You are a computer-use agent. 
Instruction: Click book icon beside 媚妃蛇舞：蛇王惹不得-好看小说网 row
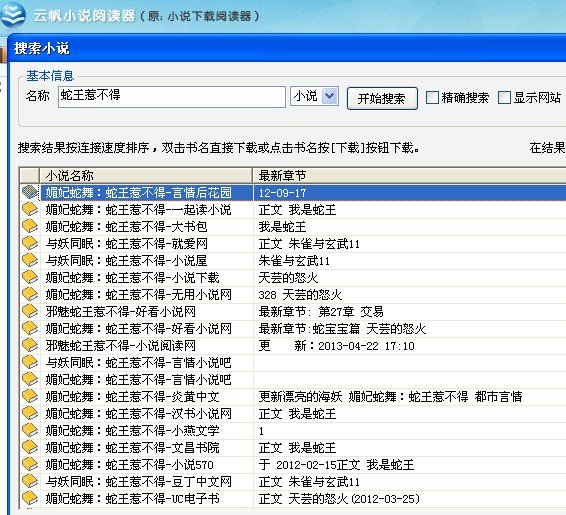coord(30,328)
